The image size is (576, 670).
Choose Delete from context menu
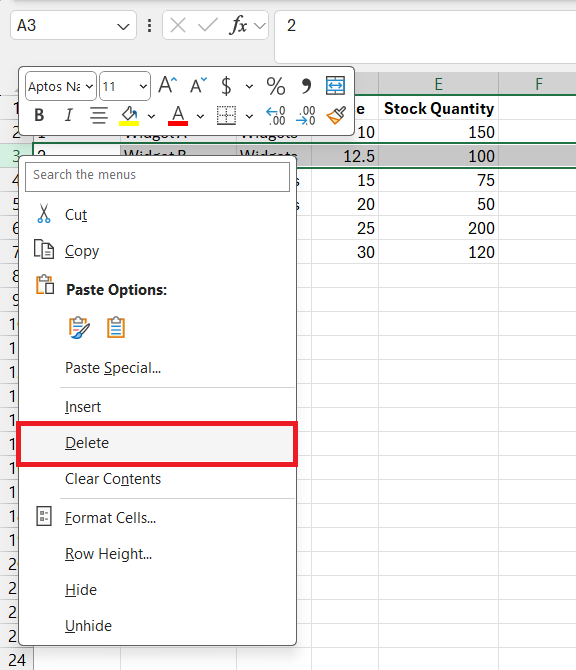tap(157, 443)
